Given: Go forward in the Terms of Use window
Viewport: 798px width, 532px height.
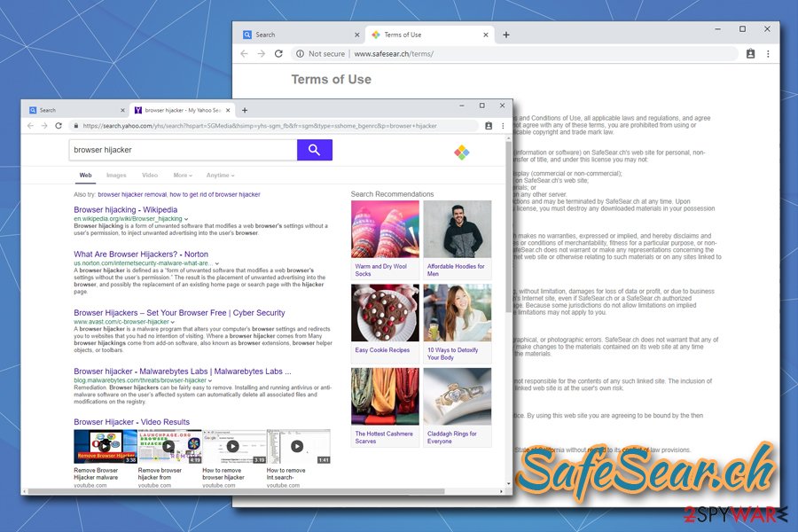Looking at the screenshot, I should (x=261, y=53).
